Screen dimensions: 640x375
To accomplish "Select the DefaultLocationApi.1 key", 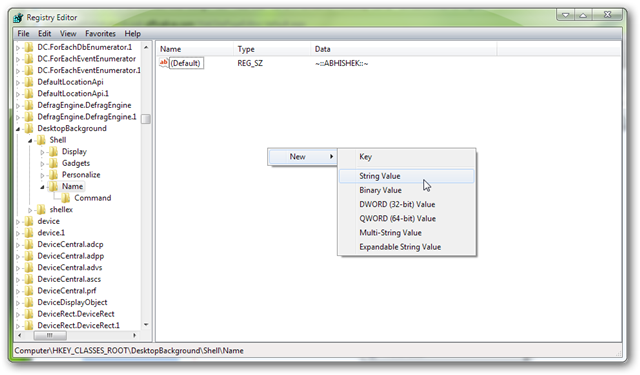I will [73, 93].
